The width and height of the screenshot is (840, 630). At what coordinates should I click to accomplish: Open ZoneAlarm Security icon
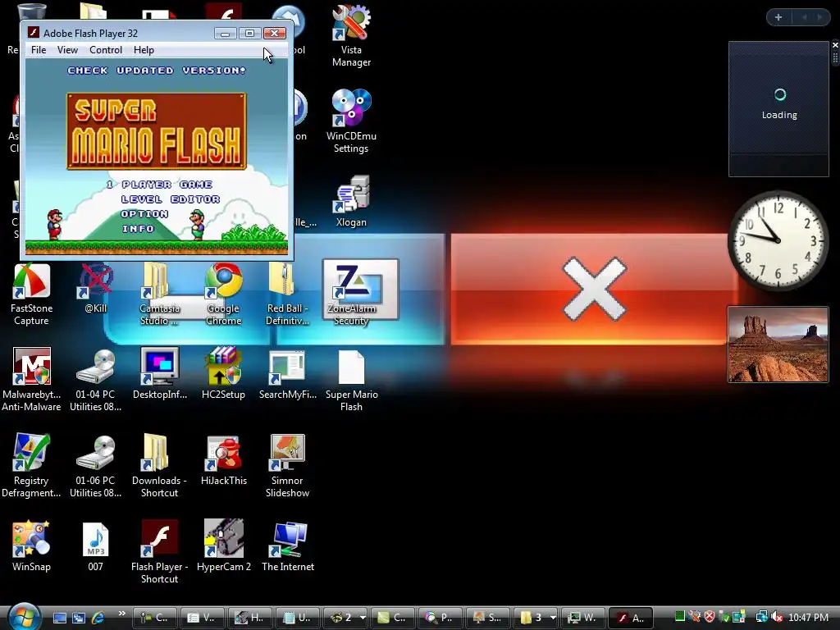(x=351, y=294)
